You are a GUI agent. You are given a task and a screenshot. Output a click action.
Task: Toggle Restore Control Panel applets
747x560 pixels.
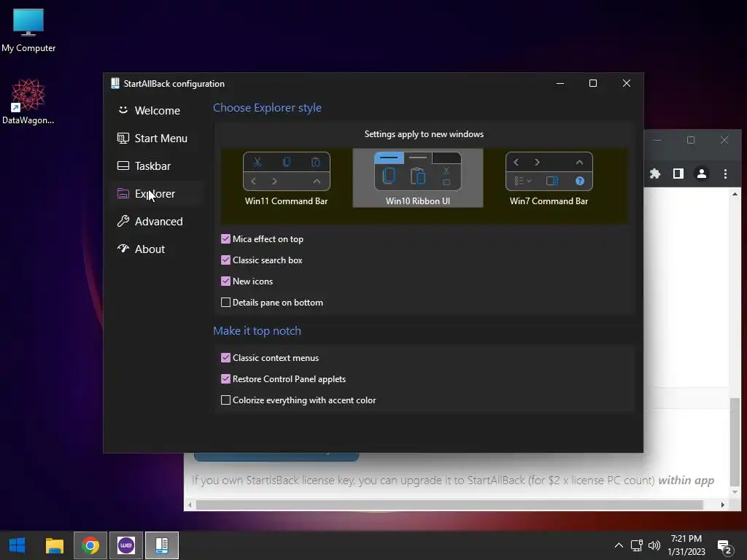click(x=226, y=379)
